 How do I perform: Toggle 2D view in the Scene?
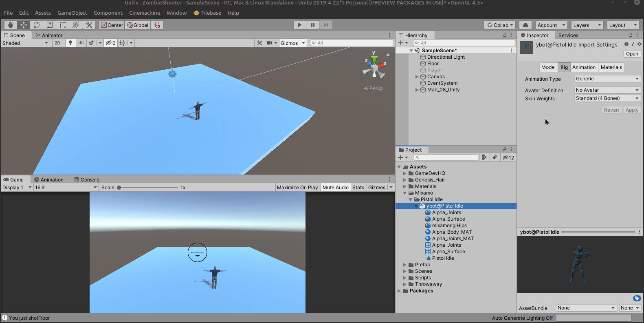[x=57, y=43]
